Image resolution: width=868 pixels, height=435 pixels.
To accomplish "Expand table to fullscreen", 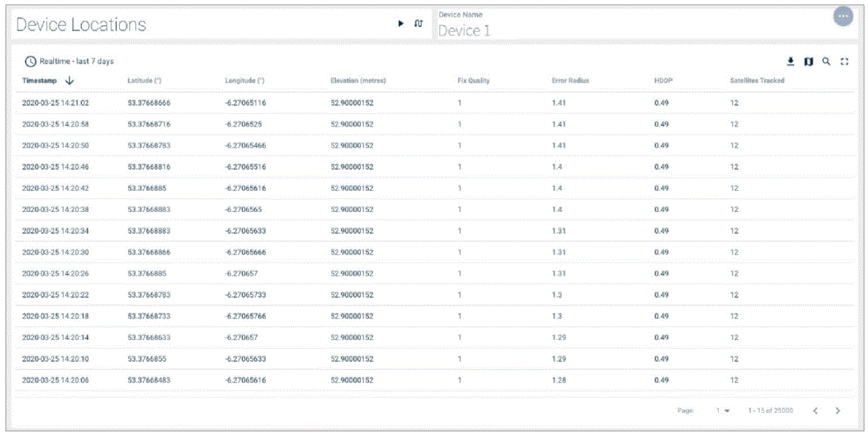I will (845, 62).
